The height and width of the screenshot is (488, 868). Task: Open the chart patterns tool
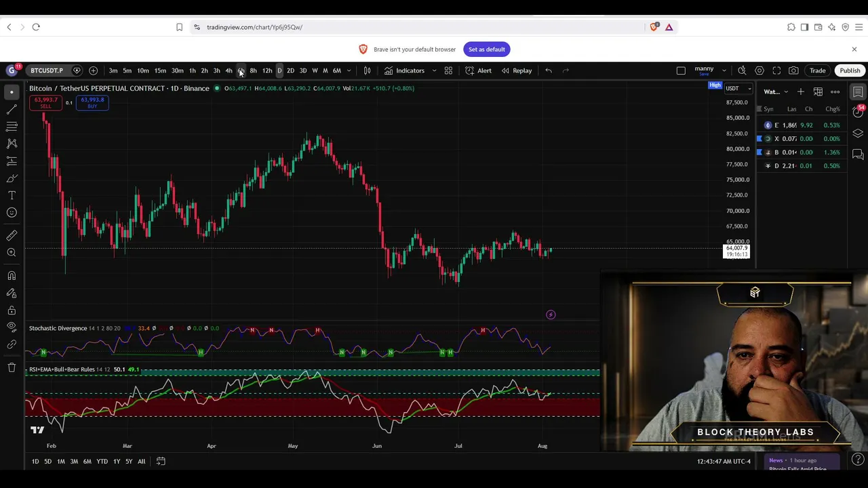point(12,144)
